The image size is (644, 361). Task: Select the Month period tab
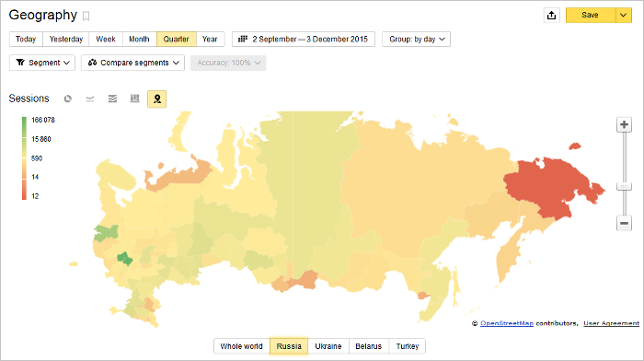(139, 39)
